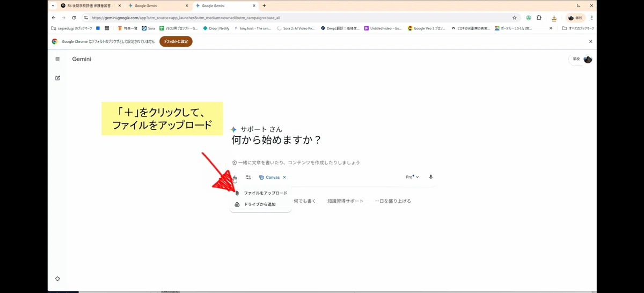Open the Chrome downloads icon
Screen dimensions: 644x293
[x=554, y=18]
